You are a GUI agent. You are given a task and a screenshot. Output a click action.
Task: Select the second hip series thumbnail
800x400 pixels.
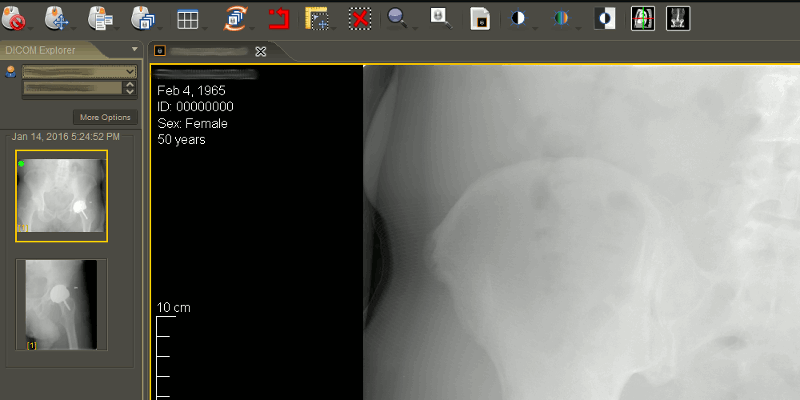[61, 305]
